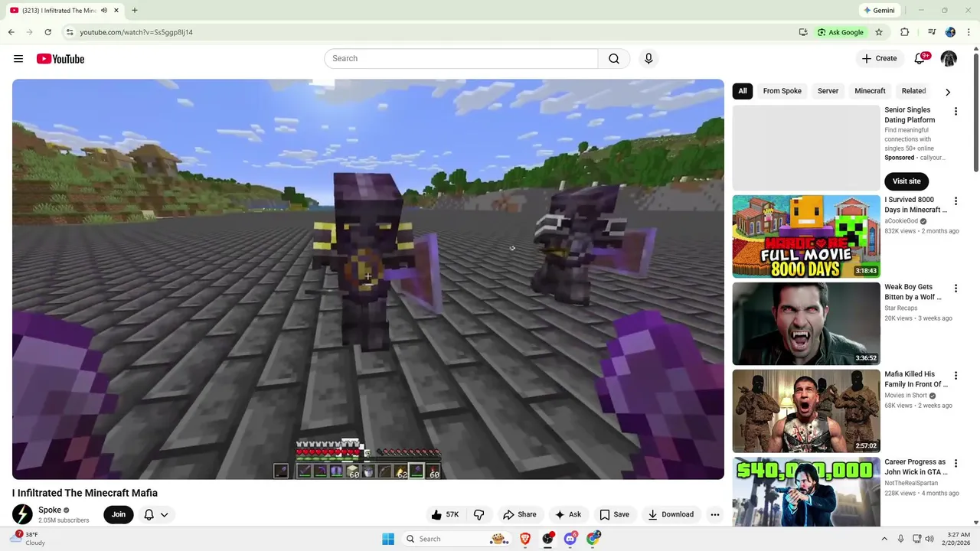Click the Join membership button
The height and width of the screenshot is (551, 980).
pyautogui.click(x=119, y=514)
